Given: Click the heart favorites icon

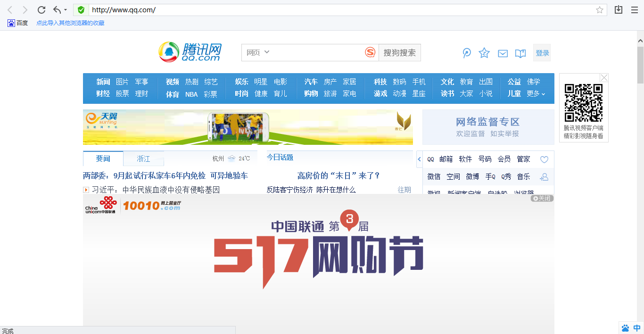Looking at the screenshot, I should 544,159.
